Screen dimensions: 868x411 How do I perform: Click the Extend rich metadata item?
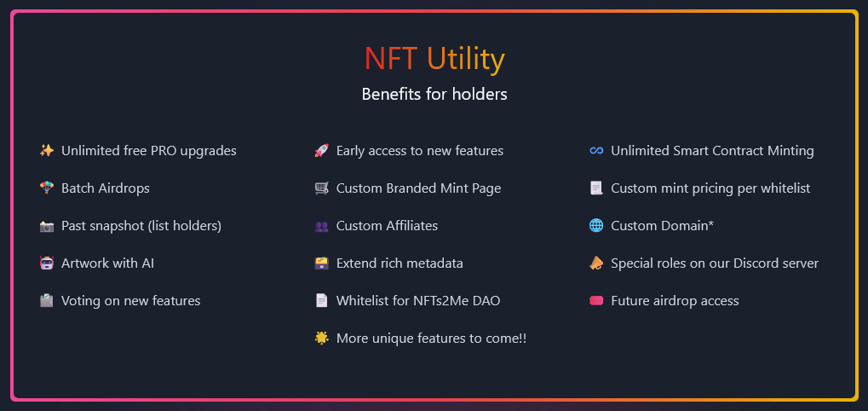tap(400, 263)
